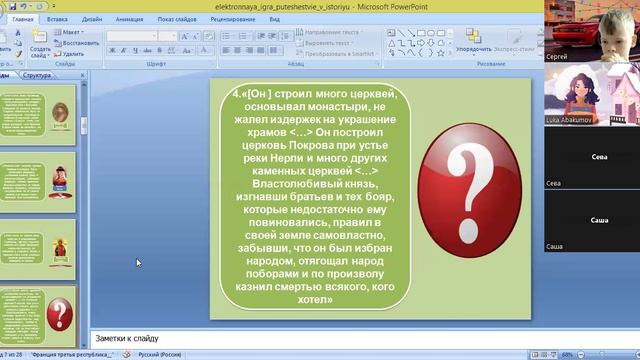The height and width of the screenshot is (360, 640).
Task: Toggle underline formatting (Ч)
Action: tap(135, 50)
